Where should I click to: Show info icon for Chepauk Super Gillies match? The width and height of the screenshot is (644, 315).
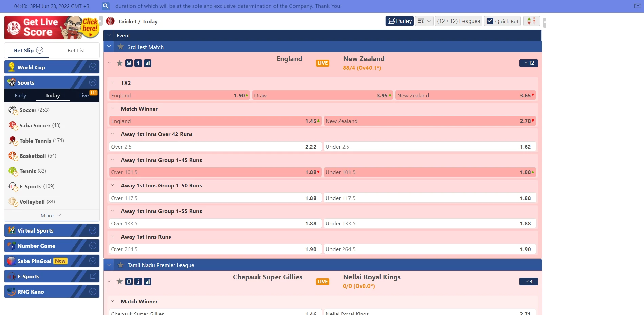pyautogui.click(x=138, y=281)
